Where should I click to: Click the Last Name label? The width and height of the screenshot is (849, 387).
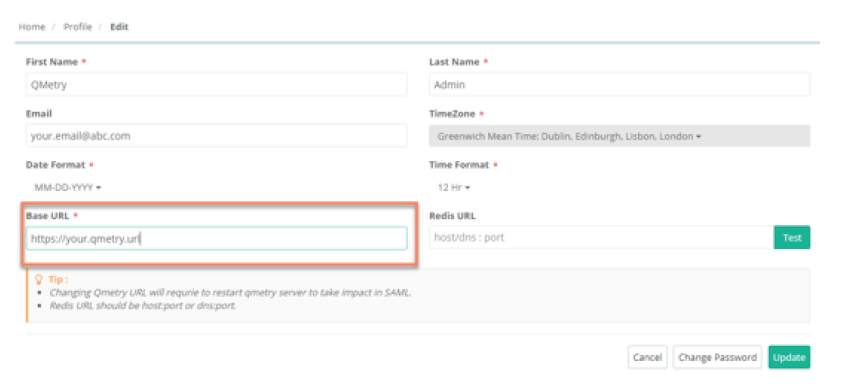[x=454, y=62]
